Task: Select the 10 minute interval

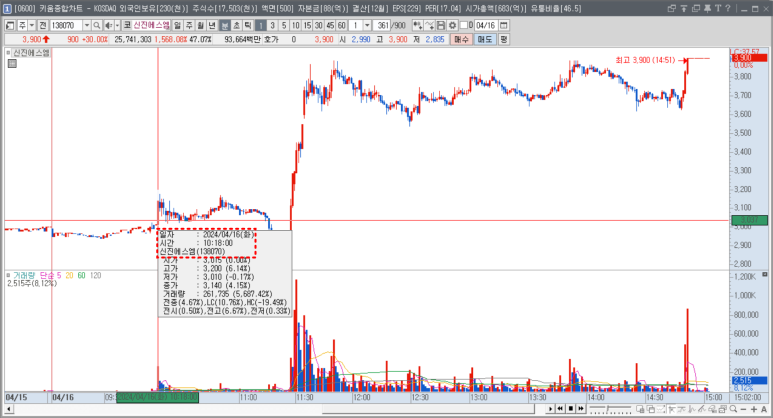Action: pyautogui.click(x=295, y=26)
